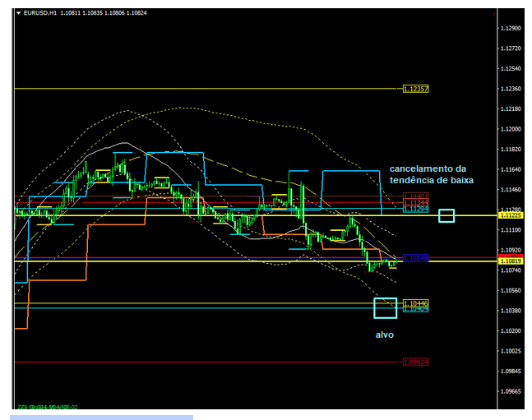This screenshot has height=420, width=532.
Task: Select the cyan rectangle beside cancelamento text
Action: pyautogui.click(x=446, y=215)
